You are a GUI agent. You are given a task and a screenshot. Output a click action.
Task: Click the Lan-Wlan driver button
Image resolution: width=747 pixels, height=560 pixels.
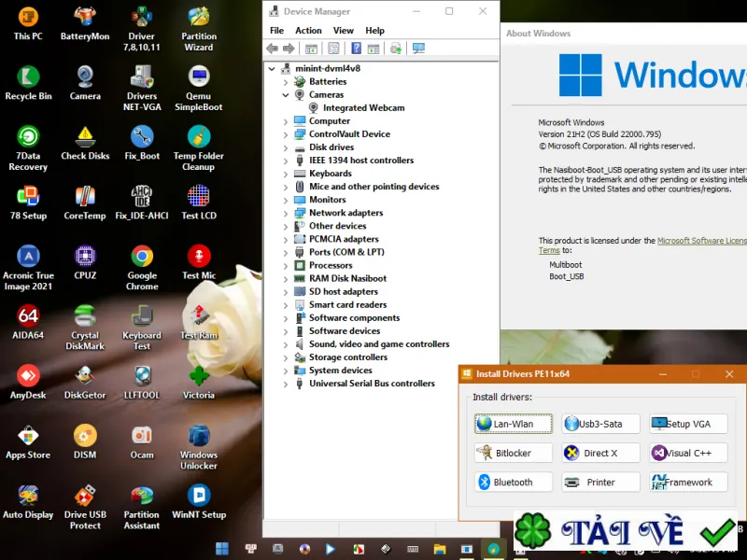513,424
